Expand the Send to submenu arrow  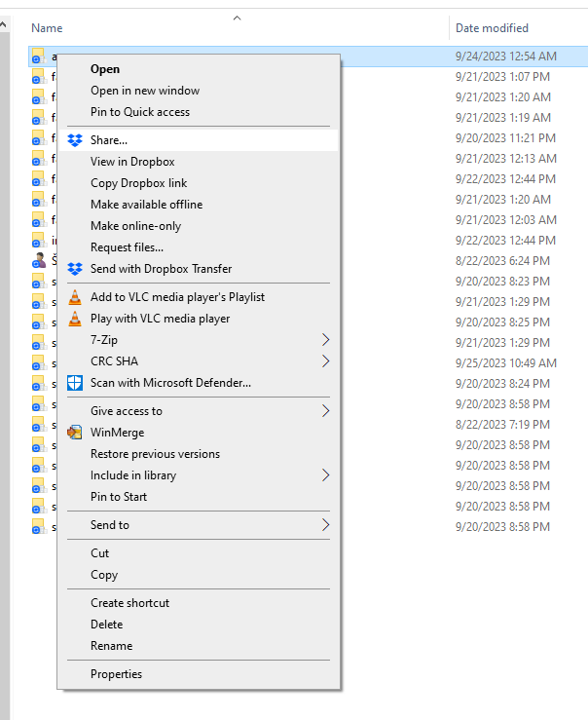click(325, 525)
